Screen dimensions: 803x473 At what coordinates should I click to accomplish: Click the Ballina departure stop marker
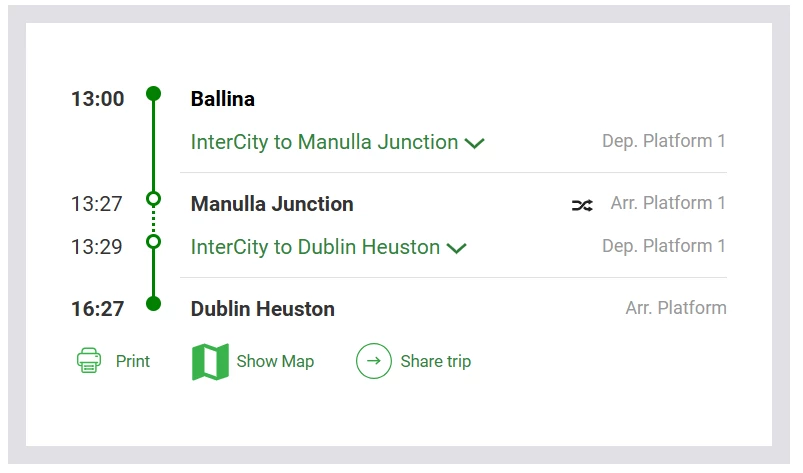[x=153, y=94]
